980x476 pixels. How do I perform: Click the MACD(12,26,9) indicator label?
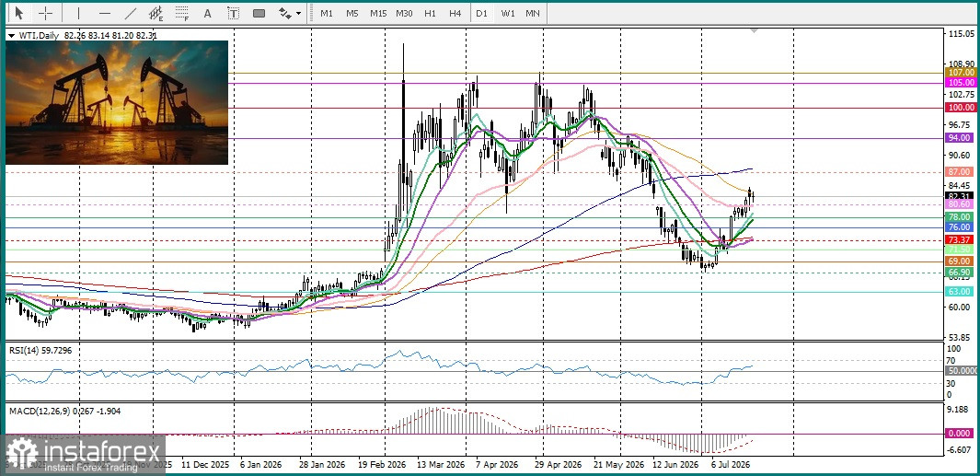[65, 411]
